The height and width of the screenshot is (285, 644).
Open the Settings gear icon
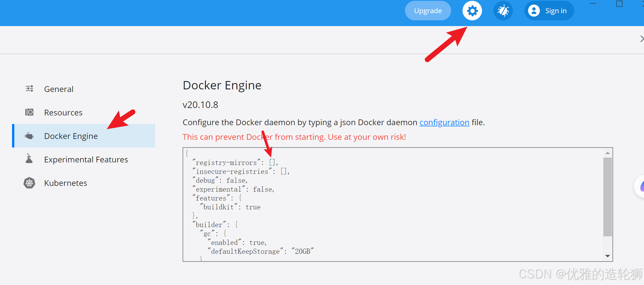472,11
